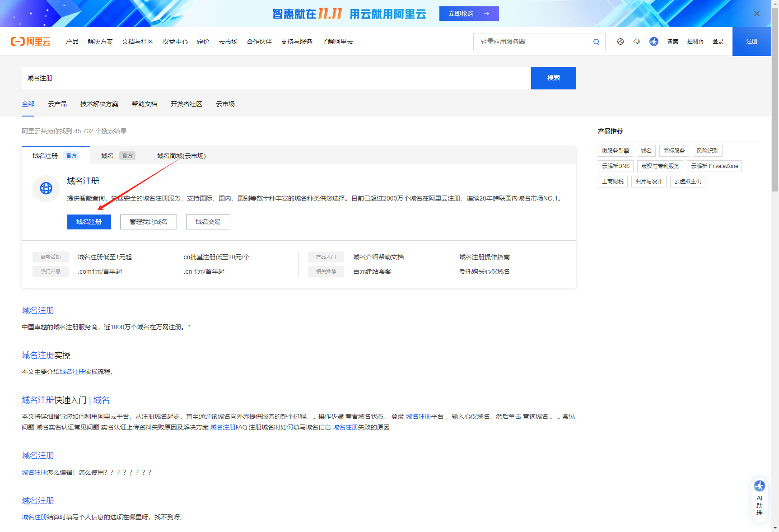Click the blue 注册 button
The height and width of the screenshot is (532, 779).
coord(752,42)
